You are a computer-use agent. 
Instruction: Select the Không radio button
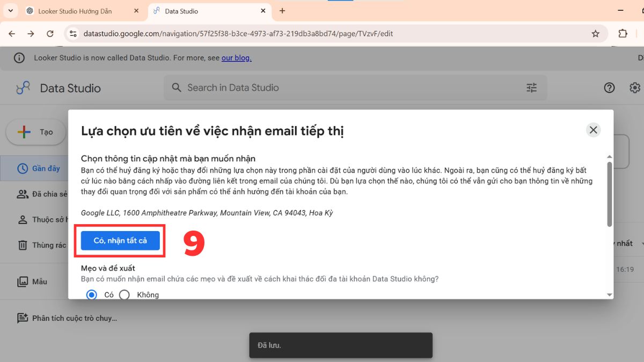point(125,294)
